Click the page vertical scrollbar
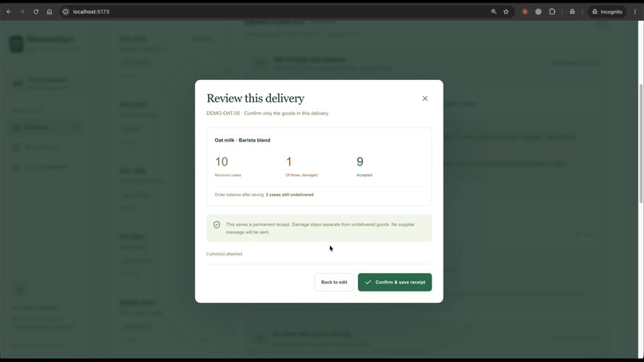The width and height of the screenshot is (644, 362). point(641,144)
